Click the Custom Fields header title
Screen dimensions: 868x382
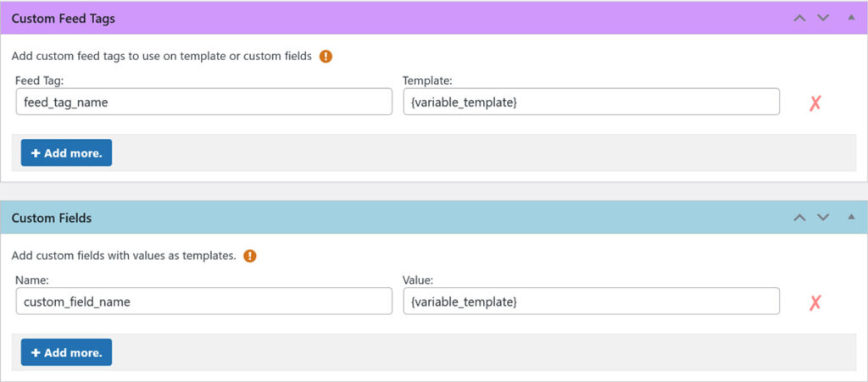tap(52, 218)
